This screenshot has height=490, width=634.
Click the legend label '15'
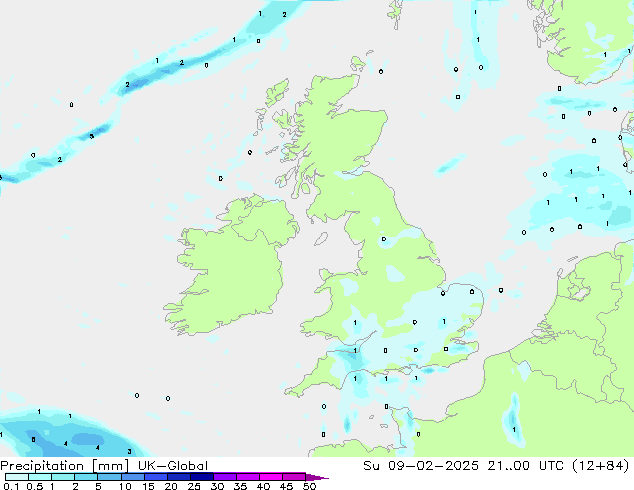point(148,486)
